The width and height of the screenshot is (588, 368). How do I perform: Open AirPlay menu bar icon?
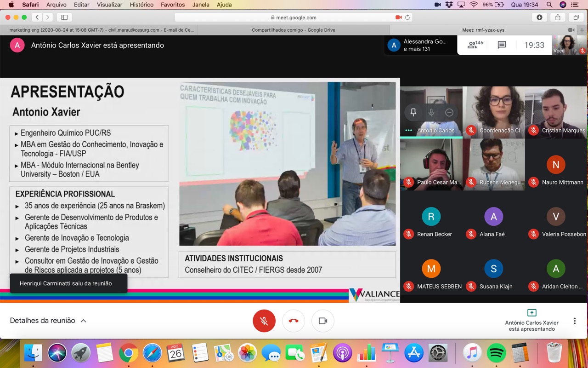(x=461, y=5)
